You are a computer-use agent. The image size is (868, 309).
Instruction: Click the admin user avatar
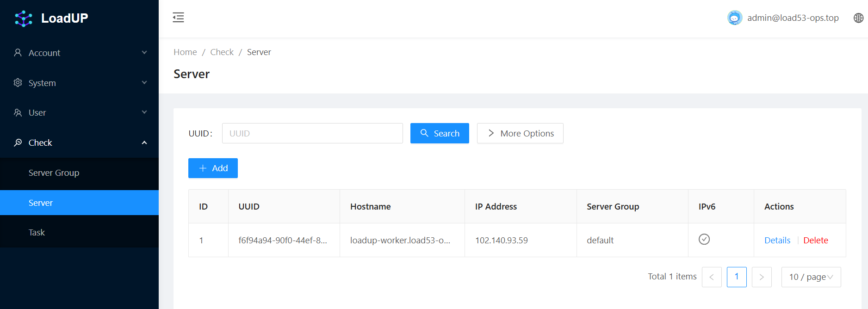click(x=734, y=18)
